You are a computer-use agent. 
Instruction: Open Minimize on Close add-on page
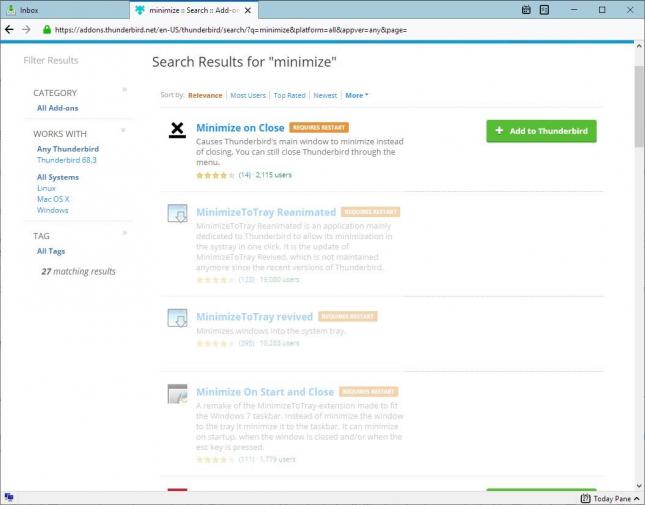tap(240, 128)
